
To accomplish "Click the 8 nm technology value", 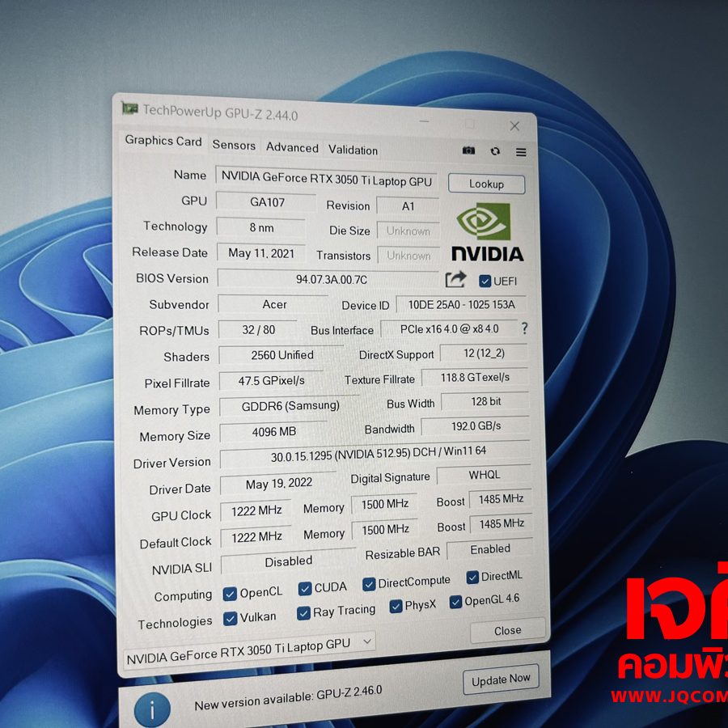I will click(261, 227).
